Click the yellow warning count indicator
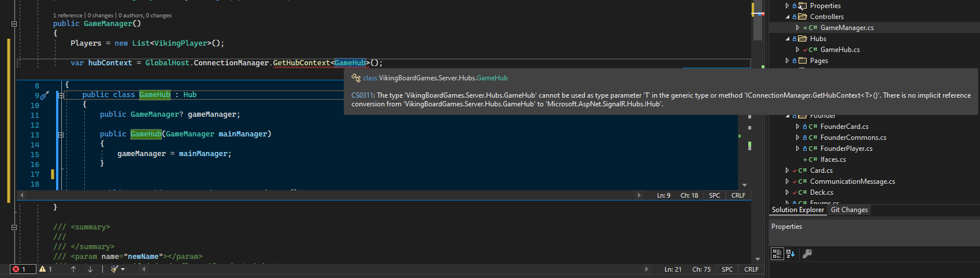The height and width of the screenshot is (278, 980). click(x=46, y=269)
